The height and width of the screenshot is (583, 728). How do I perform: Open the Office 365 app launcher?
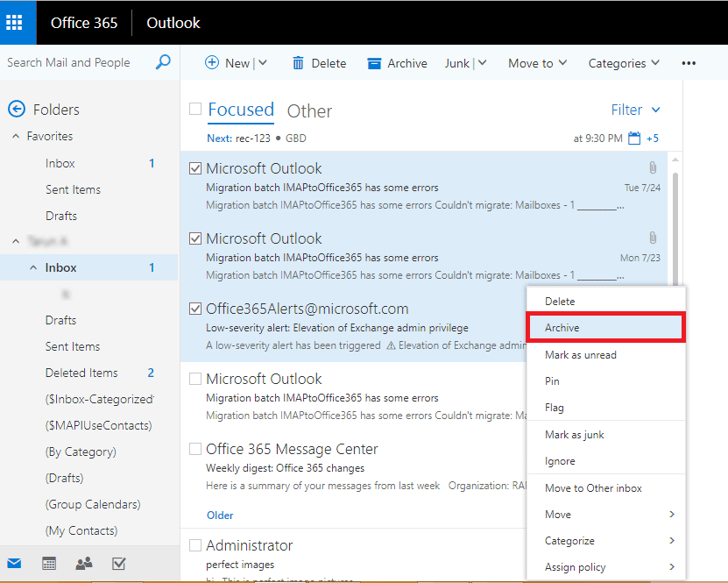click(x=16, y=22)
